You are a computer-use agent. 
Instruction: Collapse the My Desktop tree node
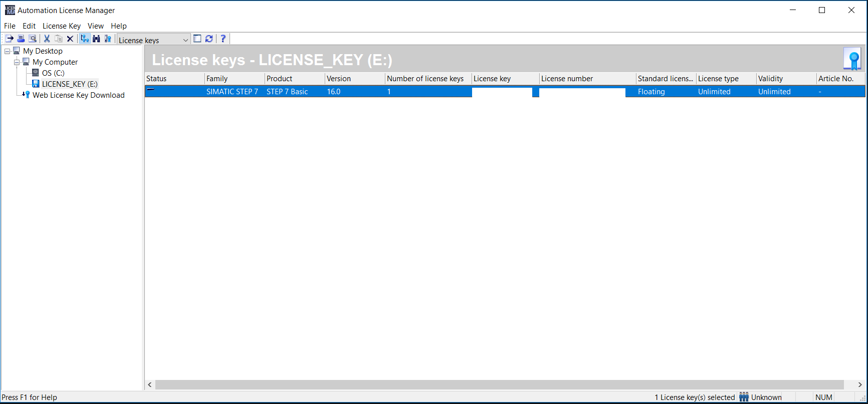click(x=7, y=51)
